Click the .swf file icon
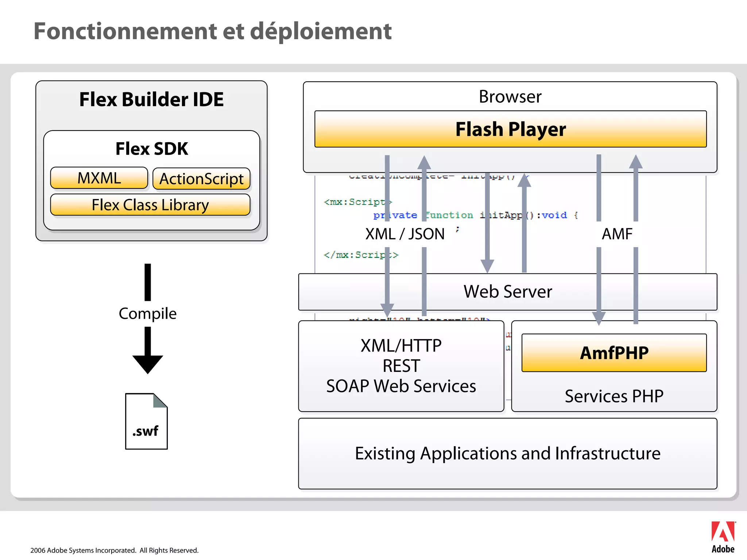 (x=146, y=421)
